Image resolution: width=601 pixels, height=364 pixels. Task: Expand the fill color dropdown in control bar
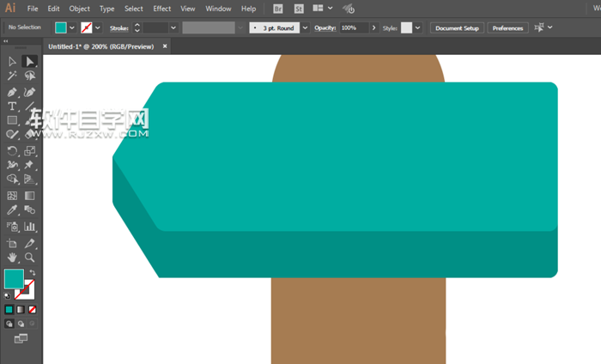click(x=72, y=27)
